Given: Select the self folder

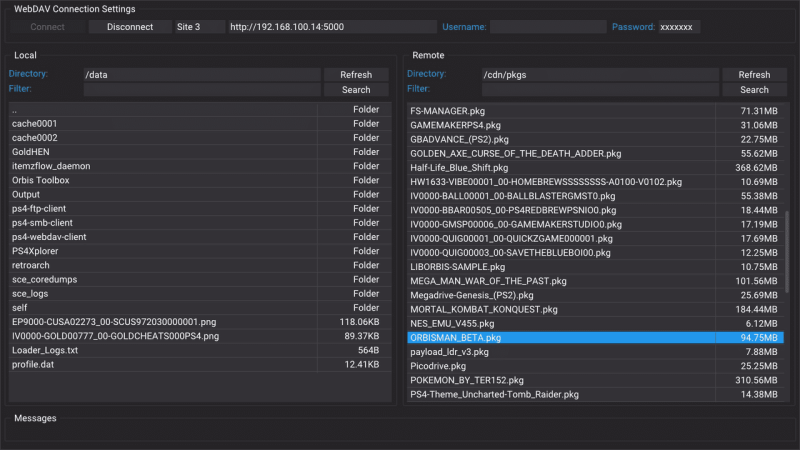Looking at the screenshot, I should (x=200, y=308).
